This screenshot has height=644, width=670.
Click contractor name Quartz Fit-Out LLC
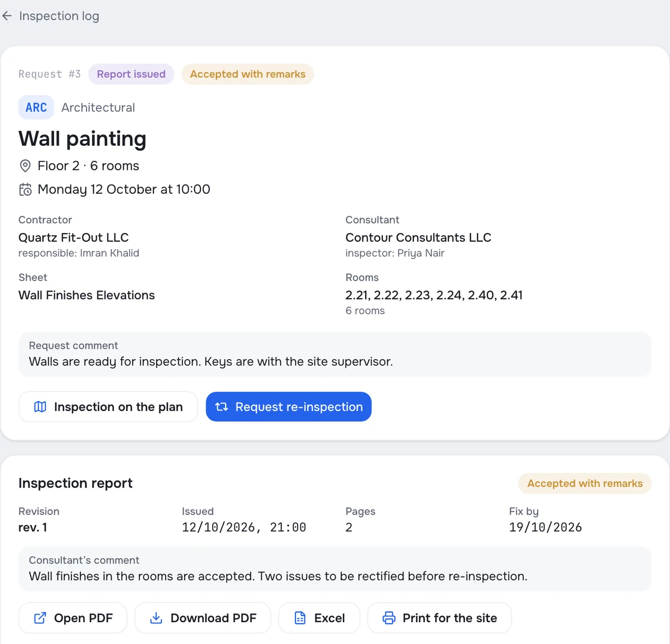(74, 237)
